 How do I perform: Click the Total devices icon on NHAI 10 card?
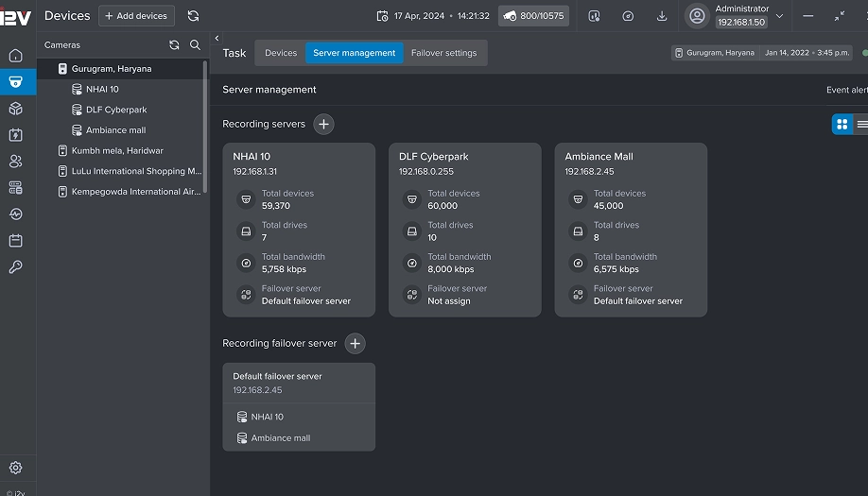(246, 199)
